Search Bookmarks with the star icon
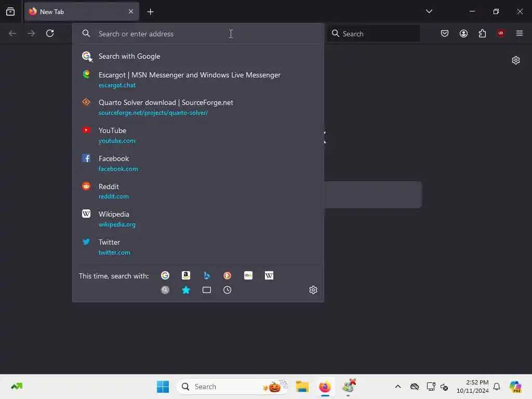Screen dimensions: 532x399 tap(186, 290)
